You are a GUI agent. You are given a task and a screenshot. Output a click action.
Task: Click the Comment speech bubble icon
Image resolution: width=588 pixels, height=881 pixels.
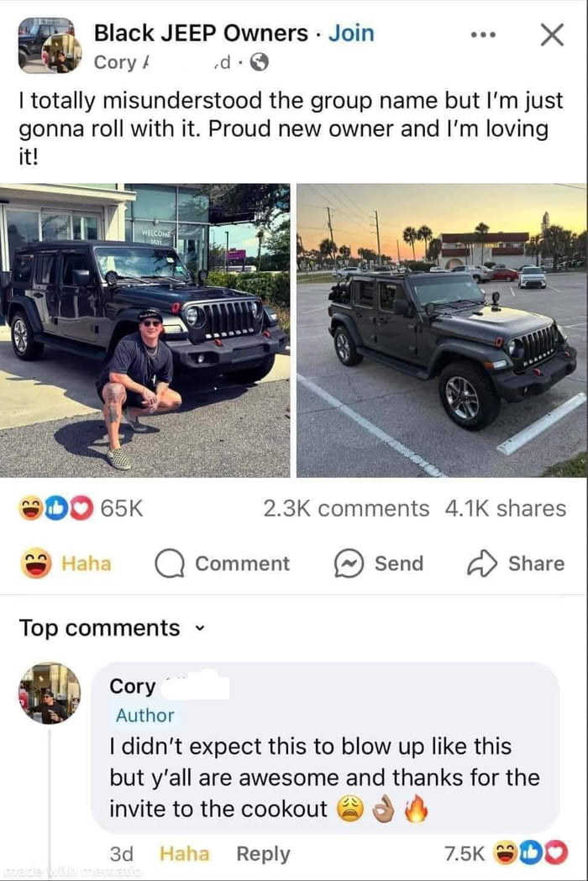coord(170,564)
